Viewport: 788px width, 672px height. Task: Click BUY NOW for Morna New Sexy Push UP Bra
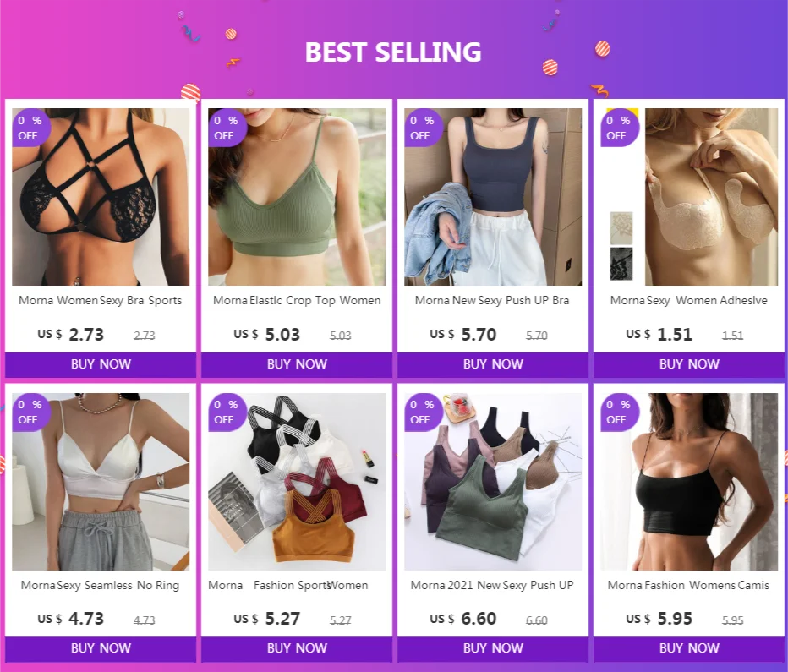(x=493, y=364)
